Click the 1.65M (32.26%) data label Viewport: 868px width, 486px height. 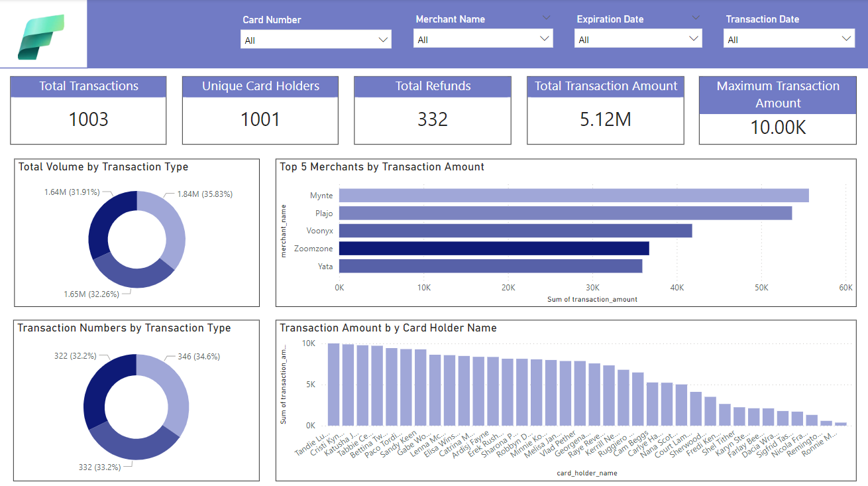[x=91, y=294]
